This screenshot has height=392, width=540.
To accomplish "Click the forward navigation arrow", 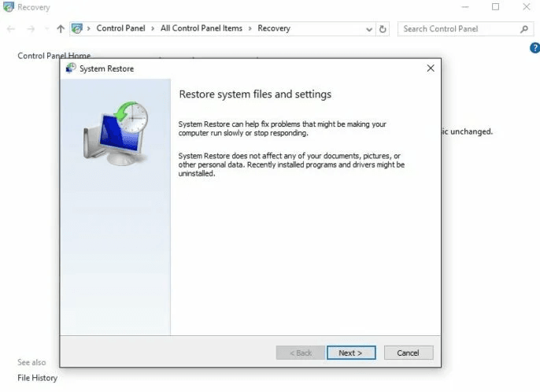I will pos(31,29).
